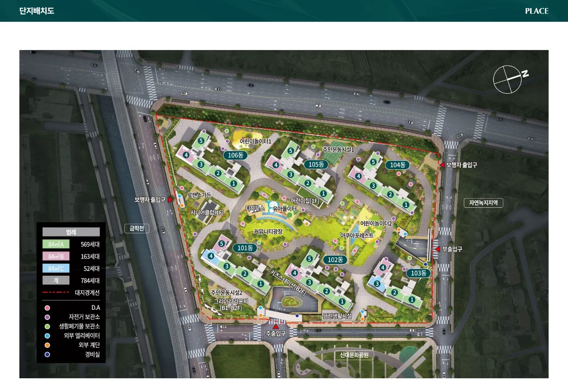Click the 자연녹지지역 label box

483,203
